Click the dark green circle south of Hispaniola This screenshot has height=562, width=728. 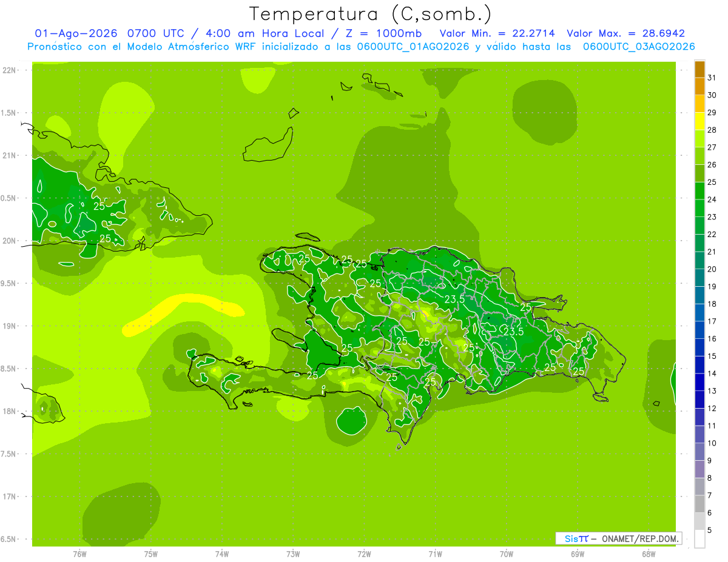(x=351, y=421)
